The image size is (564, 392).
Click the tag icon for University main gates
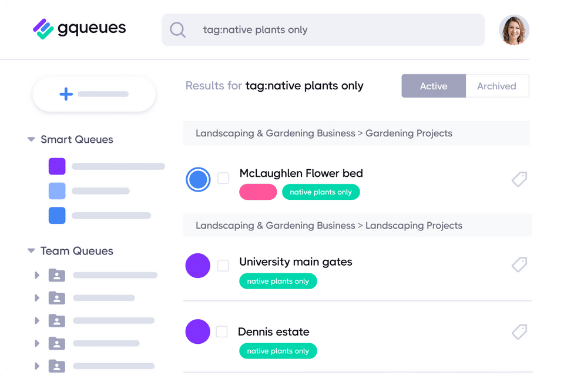[519, 265]
